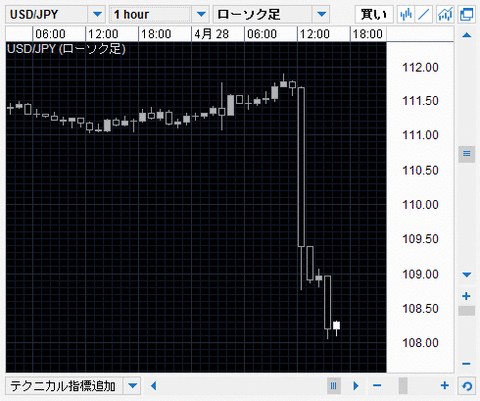The width and height of the screenshot is (480, 401).
Task: Pop out chart into new window icon
Action: pos(466,14)
